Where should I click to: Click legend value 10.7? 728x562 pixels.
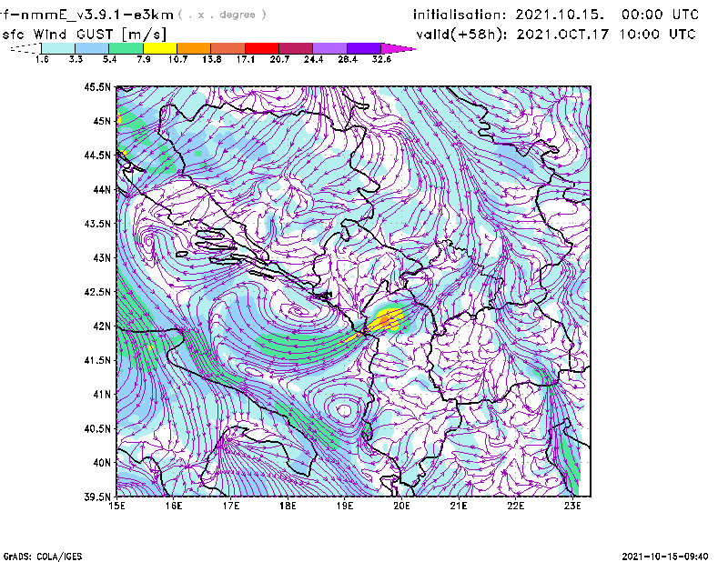(x=177, y=59)
